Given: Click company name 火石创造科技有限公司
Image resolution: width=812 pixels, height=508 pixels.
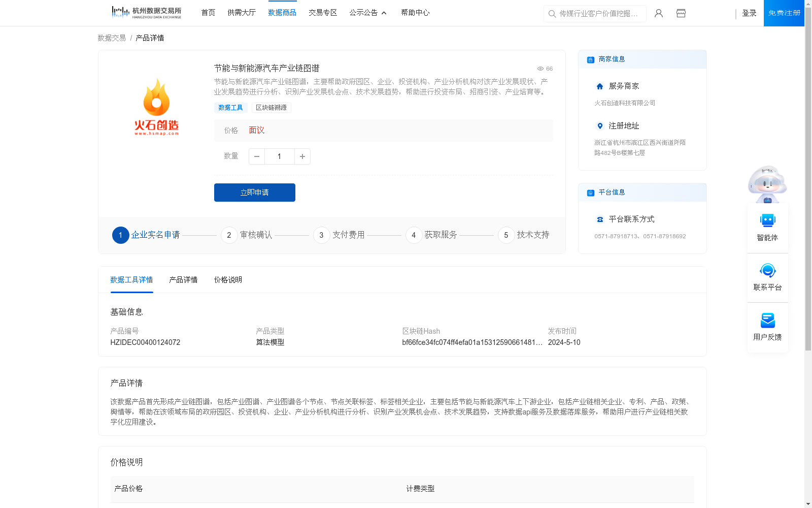Looking at the screenshot, I should (625, 103).
